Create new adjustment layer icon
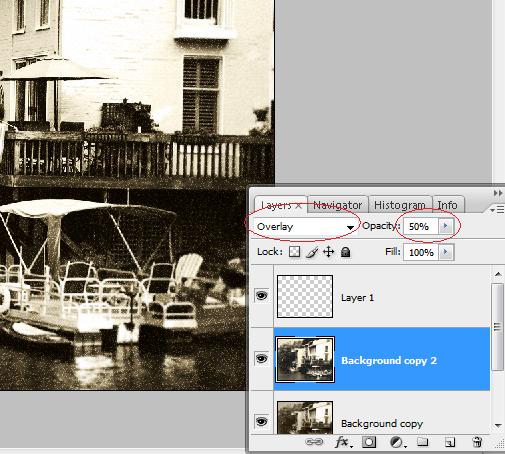 tap(397, 442)
